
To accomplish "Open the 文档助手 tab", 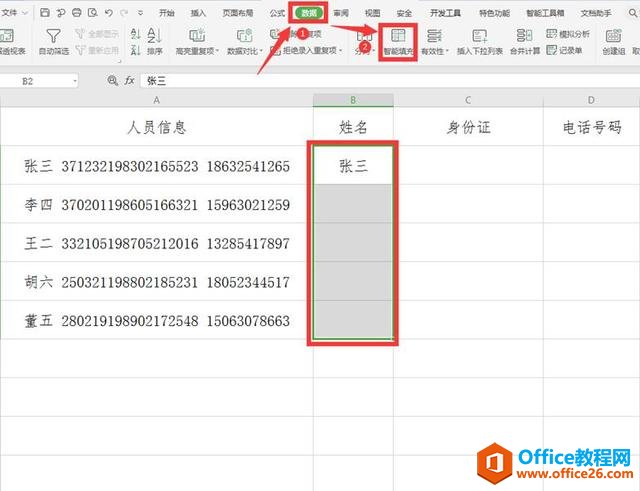I will point(596,13).
